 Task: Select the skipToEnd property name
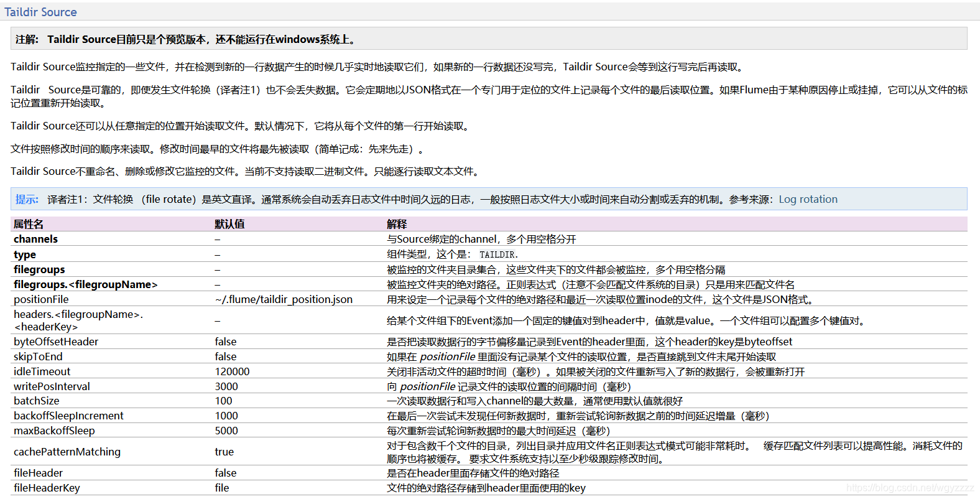tap(38, 357)
